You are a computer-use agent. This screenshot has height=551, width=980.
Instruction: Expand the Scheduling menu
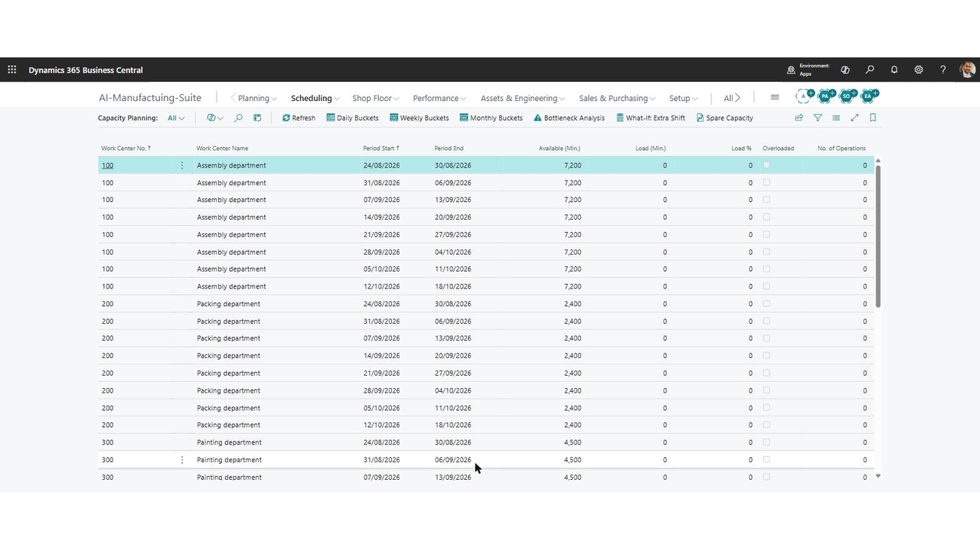click(315, 98)
